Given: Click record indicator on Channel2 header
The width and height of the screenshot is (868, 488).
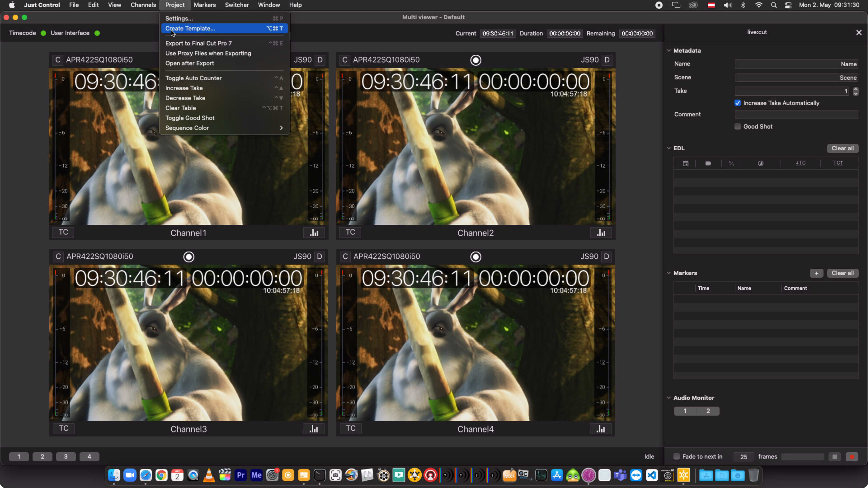Looking at the screenshot, I should pos(475,60).
